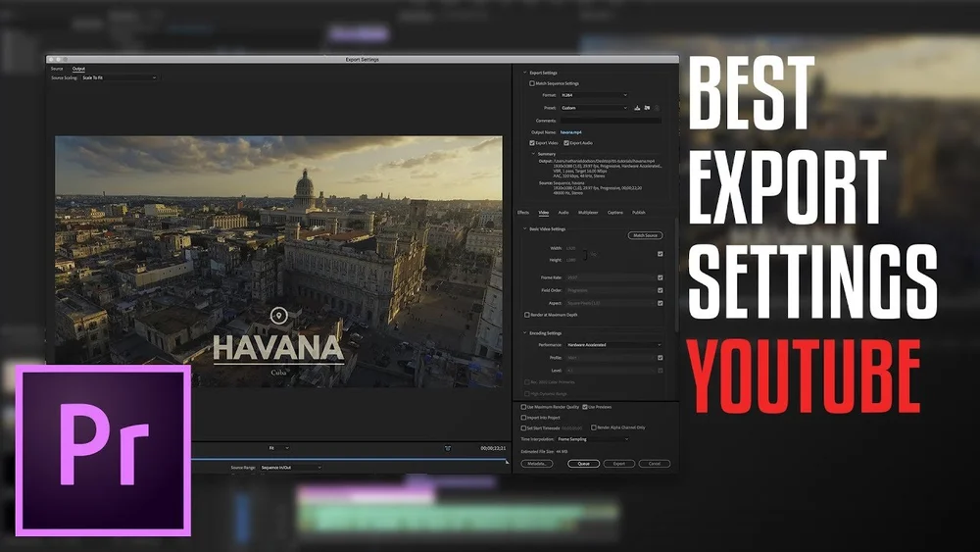Open the preview zoom Fit dropdown
This screenshot has height=552, width=980.
278,448
